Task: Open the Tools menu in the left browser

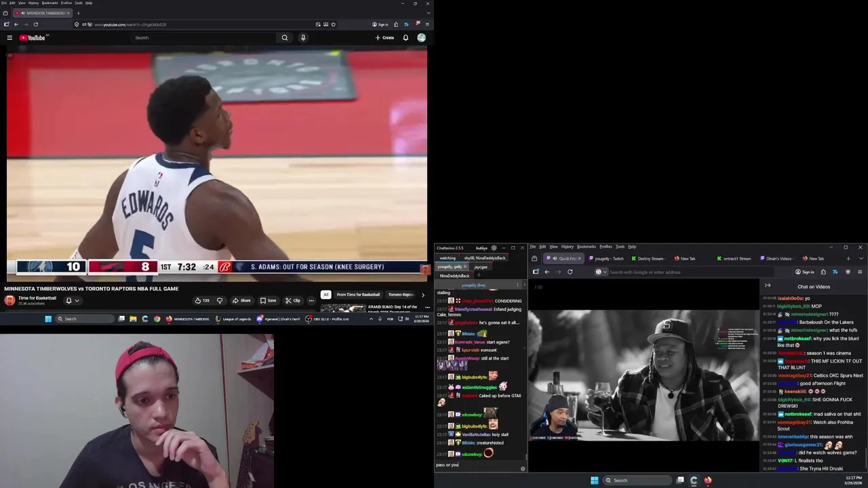Action: coord(79,3)
